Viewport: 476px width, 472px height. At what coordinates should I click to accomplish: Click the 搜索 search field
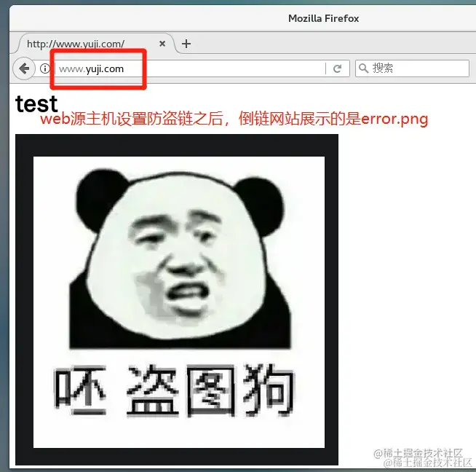click(412, 68)
